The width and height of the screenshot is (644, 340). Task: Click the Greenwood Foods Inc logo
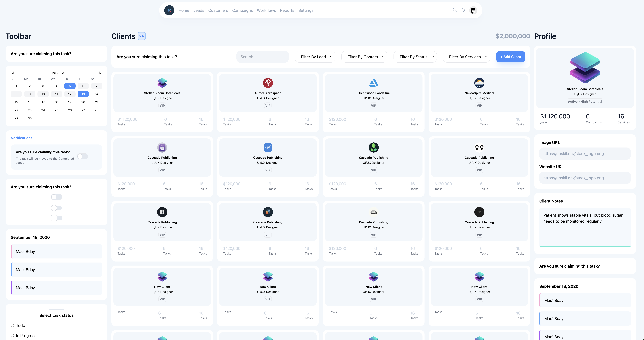[374, 83]
